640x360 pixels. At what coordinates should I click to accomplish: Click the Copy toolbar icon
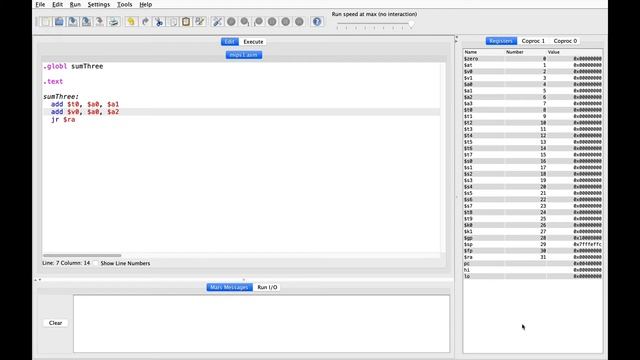172,22
